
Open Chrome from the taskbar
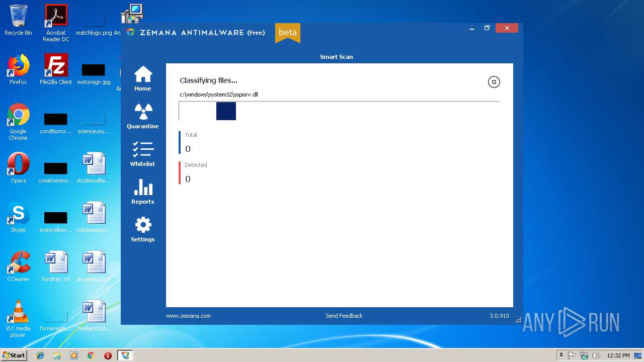(x=91, y=355)
